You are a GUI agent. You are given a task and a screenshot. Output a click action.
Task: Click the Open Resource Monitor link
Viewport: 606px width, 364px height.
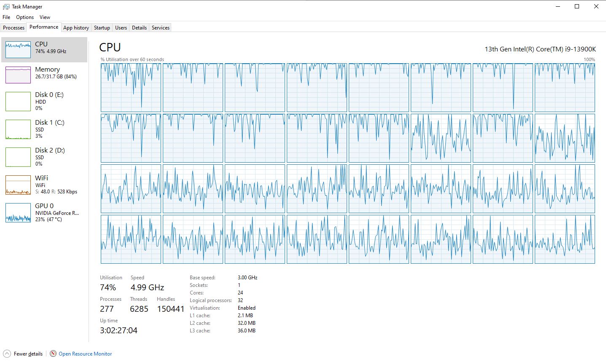(85, 354)
